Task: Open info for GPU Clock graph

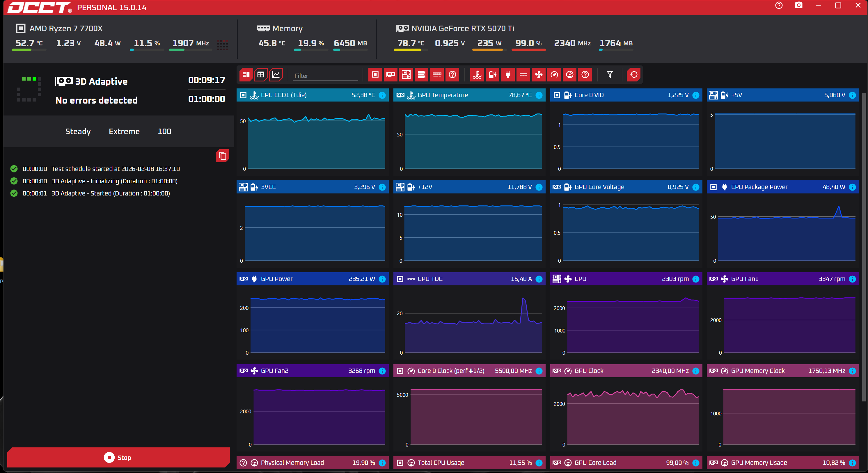Action: [x=696, y=371]
